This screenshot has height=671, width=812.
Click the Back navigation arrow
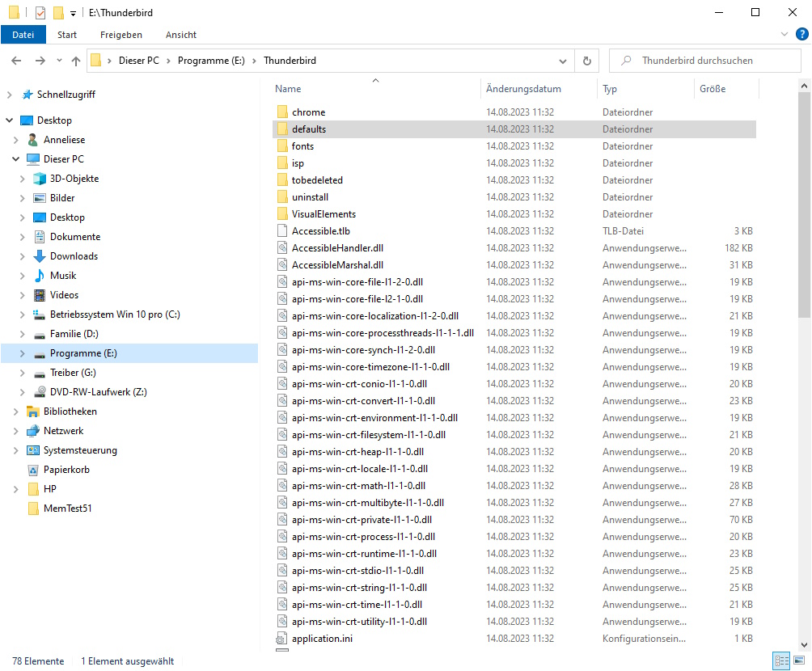tap(16, 61)
